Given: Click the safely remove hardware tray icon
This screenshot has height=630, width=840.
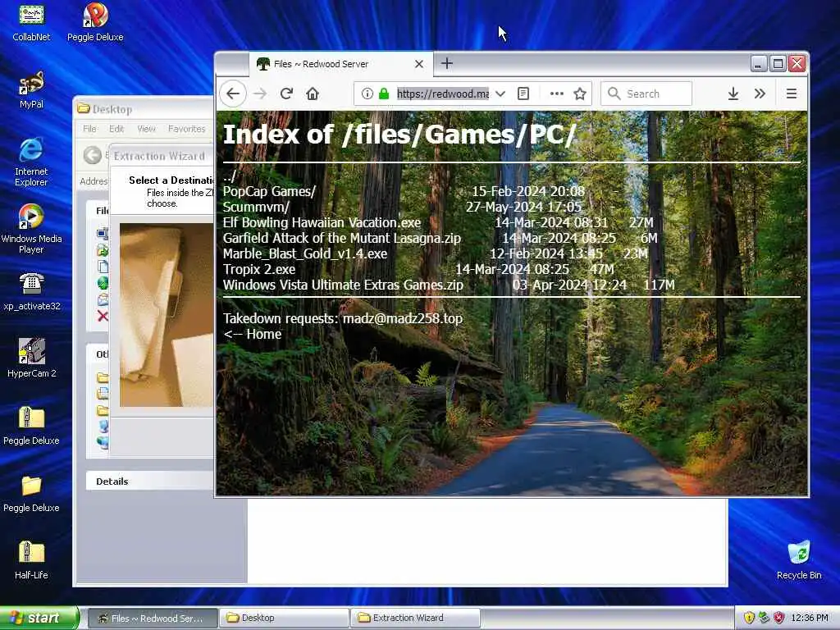Looking at the screenshot, I should (764, 618).
